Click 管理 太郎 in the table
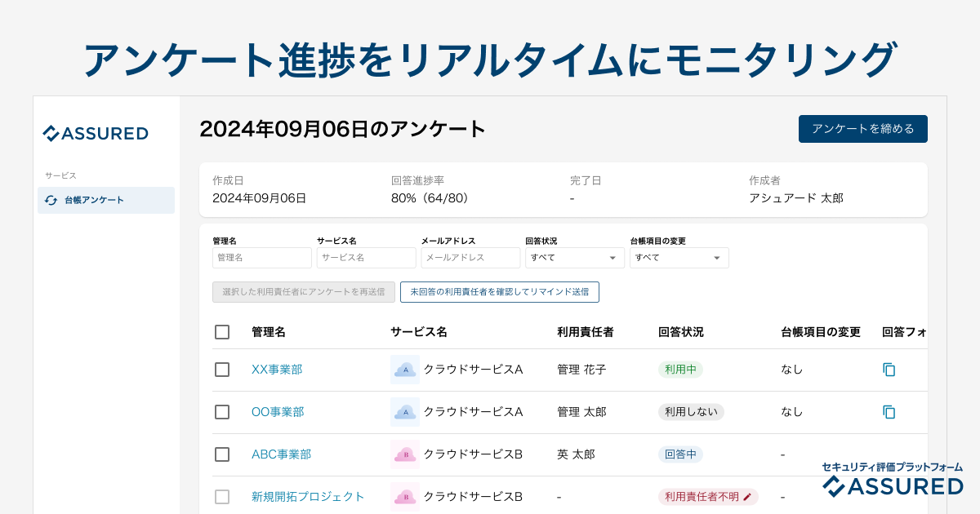 [x=581, y=412]
